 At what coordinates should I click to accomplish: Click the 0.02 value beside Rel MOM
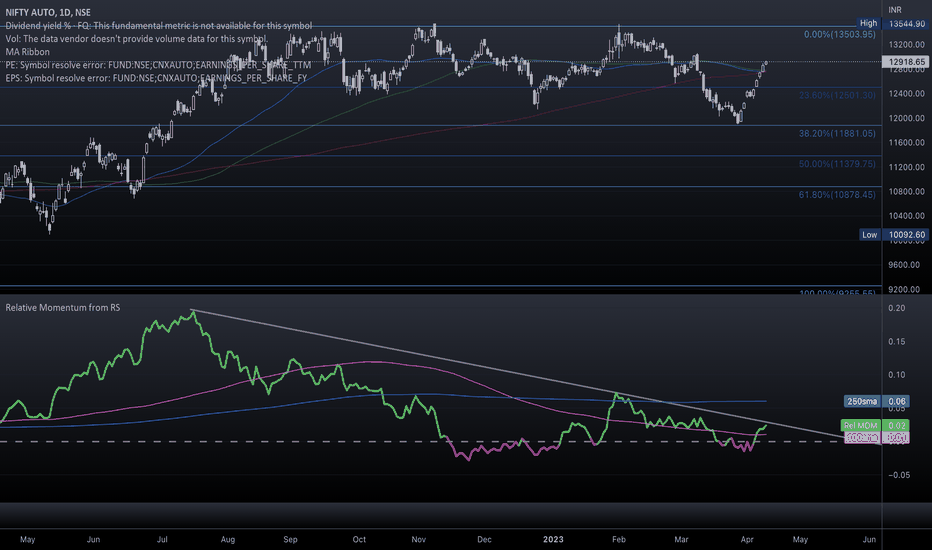(x=896, y=425)
